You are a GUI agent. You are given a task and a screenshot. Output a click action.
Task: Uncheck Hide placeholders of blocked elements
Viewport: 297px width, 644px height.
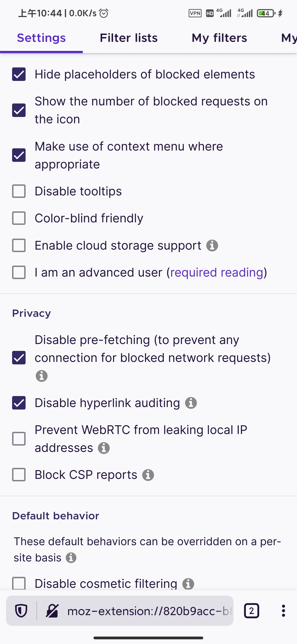(19, 74)
